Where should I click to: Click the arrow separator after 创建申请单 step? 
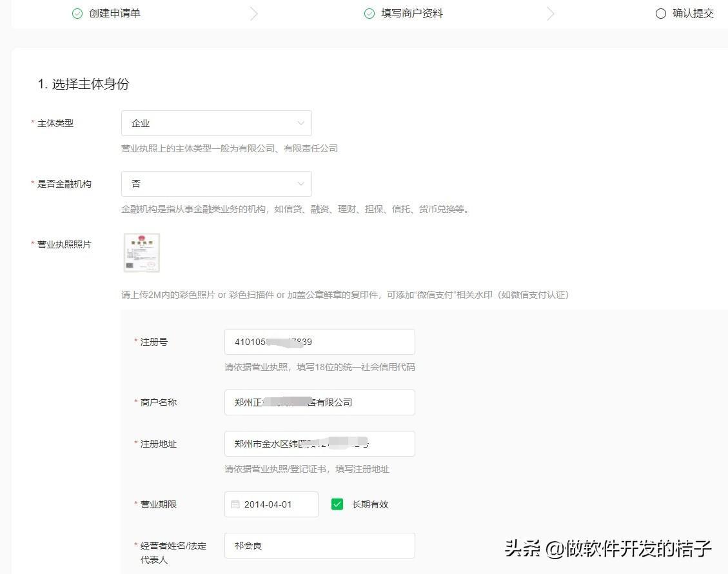click(x=254, y=14)
